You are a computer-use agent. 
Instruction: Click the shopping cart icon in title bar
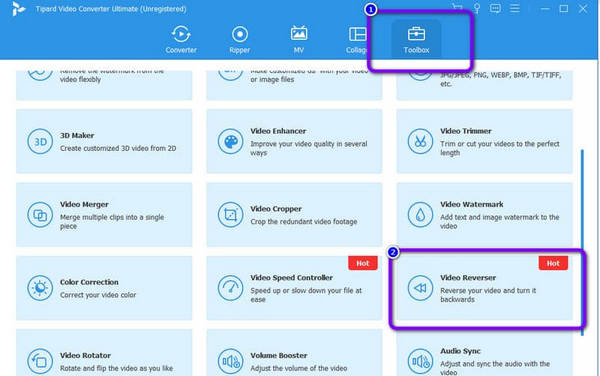(457, 8)
